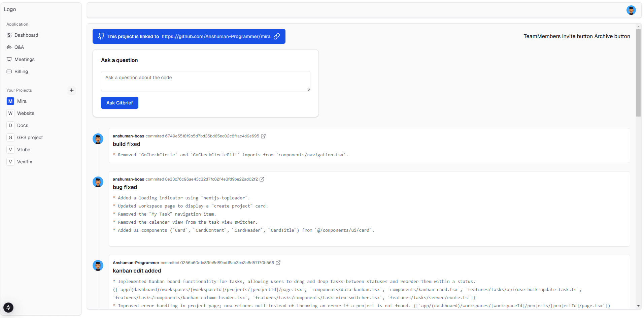Image resolution: width=644 pixels, height=318 pixels.
Task: Click the lightning bolt icon at bottom left
Action: point(8,307)
